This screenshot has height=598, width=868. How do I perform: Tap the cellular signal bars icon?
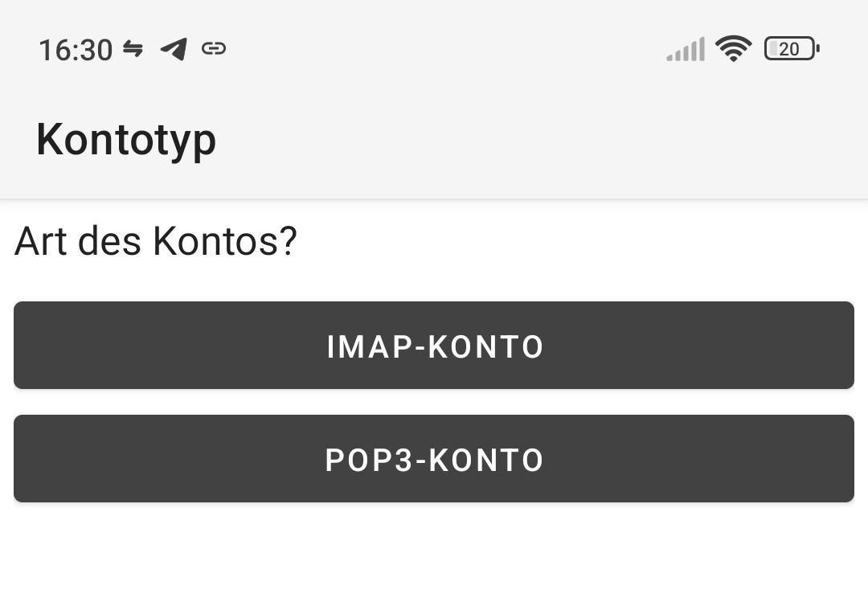(x=686, y=50)
